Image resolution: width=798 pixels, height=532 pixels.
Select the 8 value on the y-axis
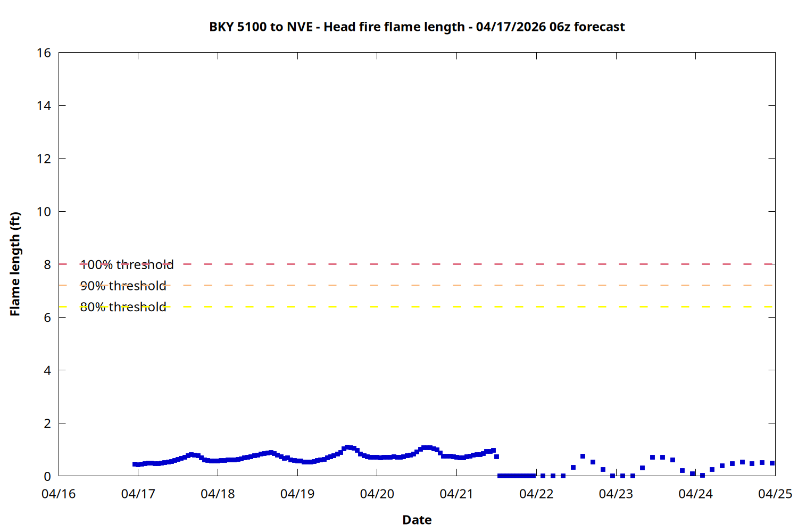pos(47,264)
